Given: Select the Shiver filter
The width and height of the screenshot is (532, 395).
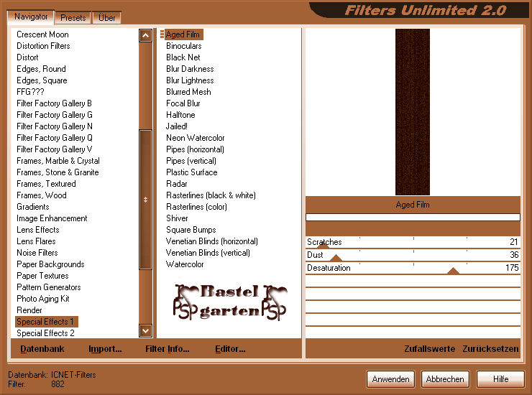Looking at the screenshot, I should [177, 218].
